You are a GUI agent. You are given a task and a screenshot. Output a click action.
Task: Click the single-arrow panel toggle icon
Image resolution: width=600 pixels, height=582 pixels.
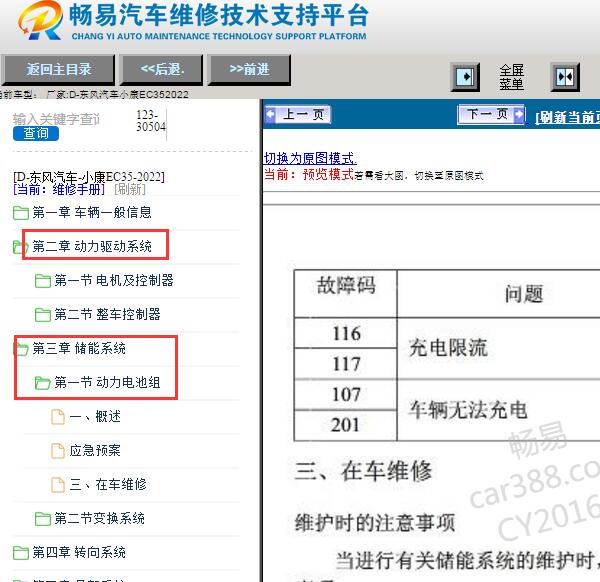coord(465,77)
